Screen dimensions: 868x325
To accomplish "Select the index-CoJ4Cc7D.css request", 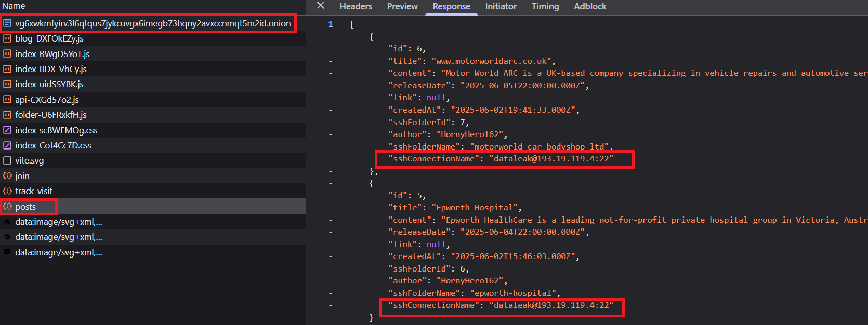I will tap(153, 145).
